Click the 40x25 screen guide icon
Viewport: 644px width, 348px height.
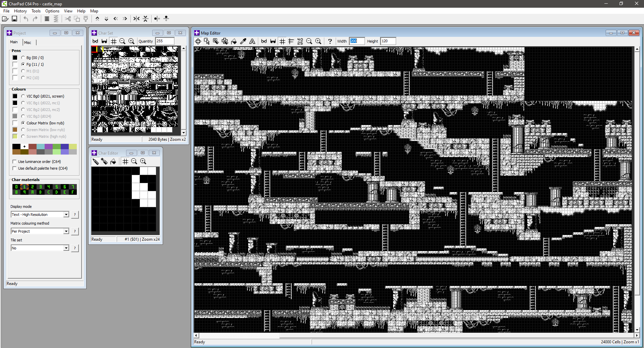(x=300, y=41)
